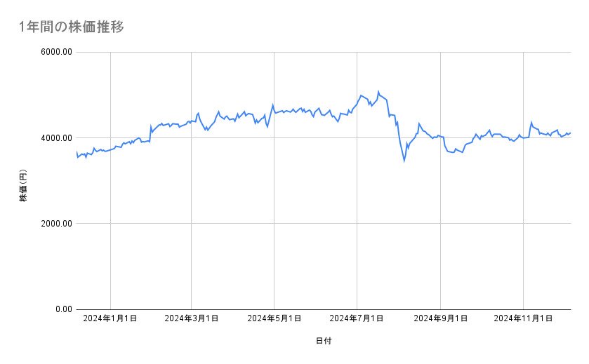Select the 2024年9月1日 date label

(440, 318)
